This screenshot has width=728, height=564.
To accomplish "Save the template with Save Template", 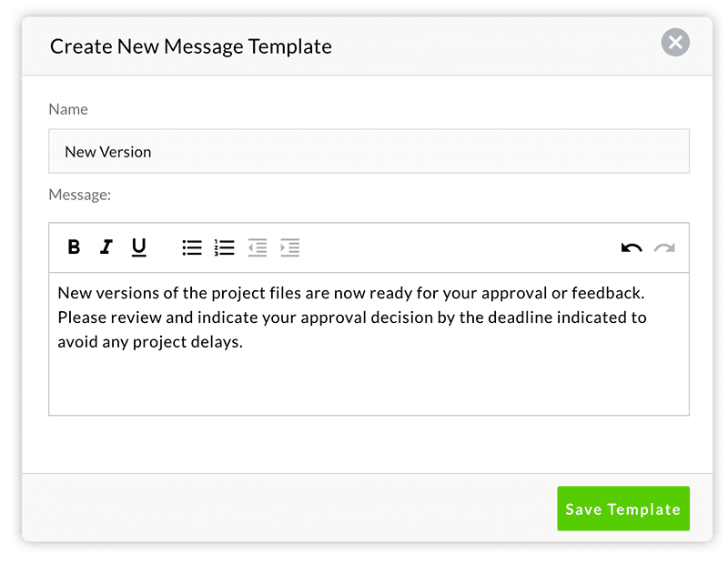I will (x=623, y=509).
